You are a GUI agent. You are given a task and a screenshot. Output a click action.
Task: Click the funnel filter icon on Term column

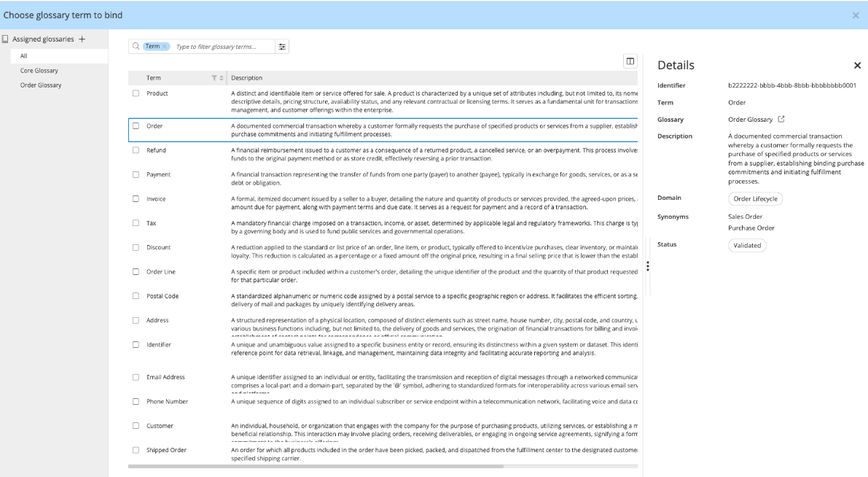click(214, 77)
